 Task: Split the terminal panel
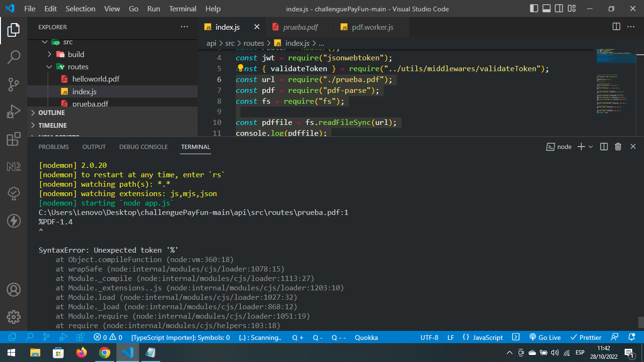click(x=604, y=147)
